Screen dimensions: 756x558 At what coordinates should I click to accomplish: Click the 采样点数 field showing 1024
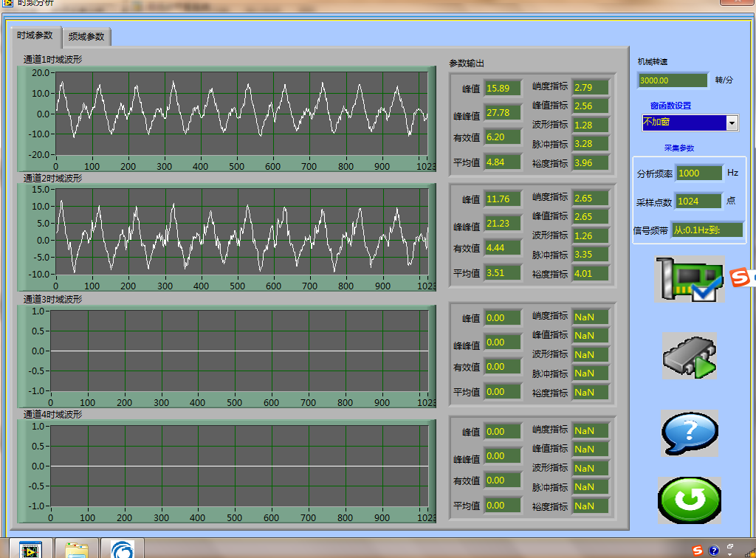tap(698, 201)
